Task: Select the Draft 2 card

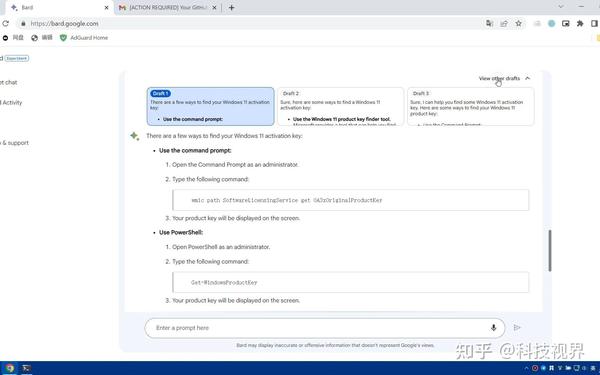Action: coord(341,106)
